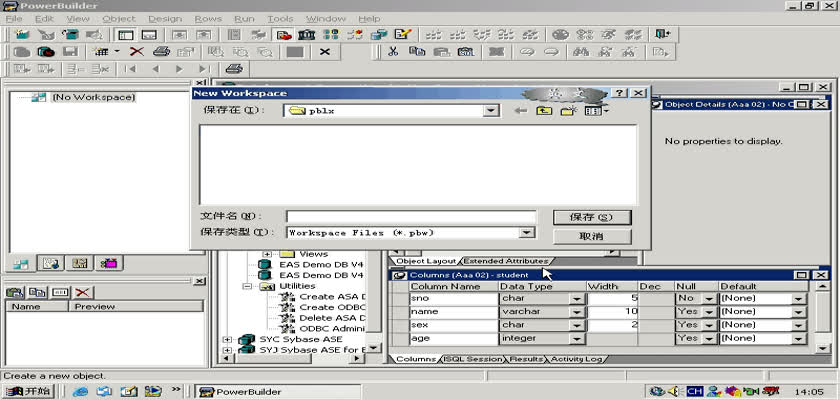Screen dimensions: 840x400
Task: Click the binoculars Find icon
Action: pos(581,52)
